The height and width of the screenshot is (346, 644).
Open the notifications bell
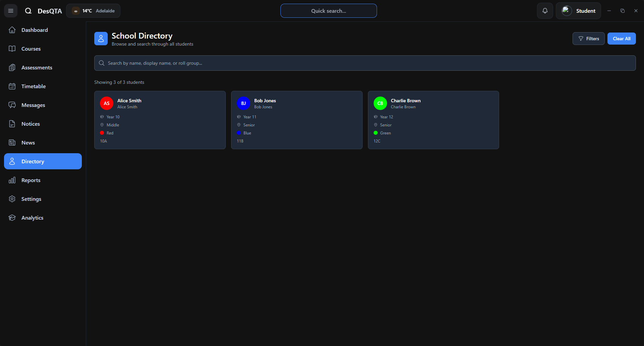click(x=545, y=11)
